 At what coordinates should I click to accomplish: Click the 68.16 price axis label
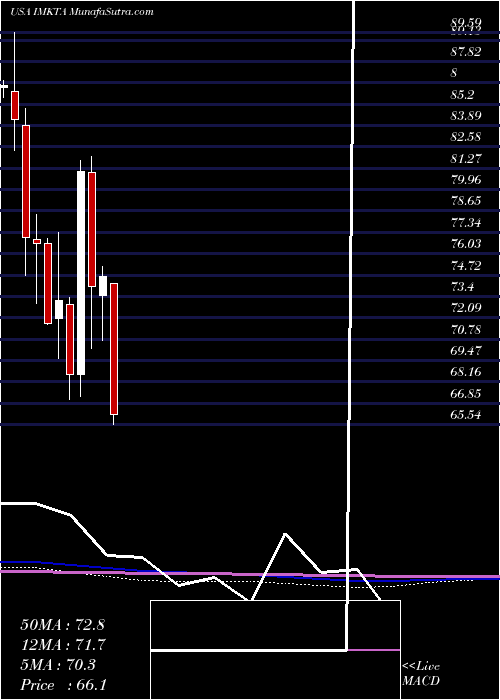[466, 372]
